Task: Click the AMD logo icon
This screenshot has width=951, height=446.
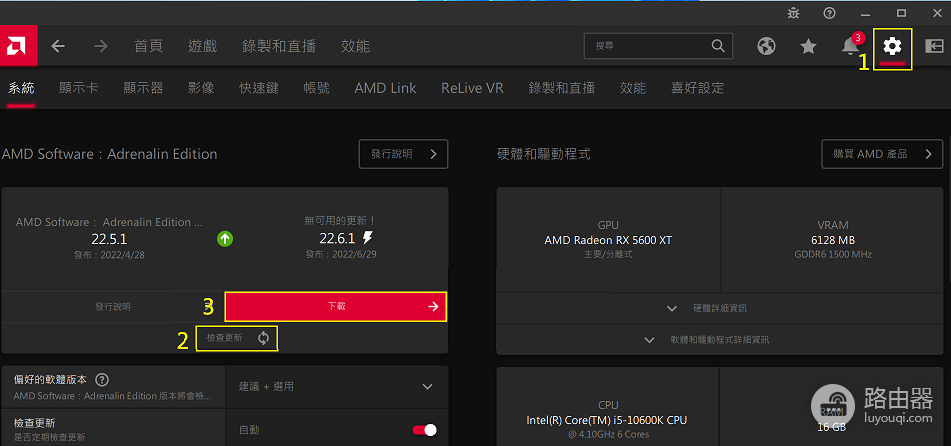Action: point(18,46)
